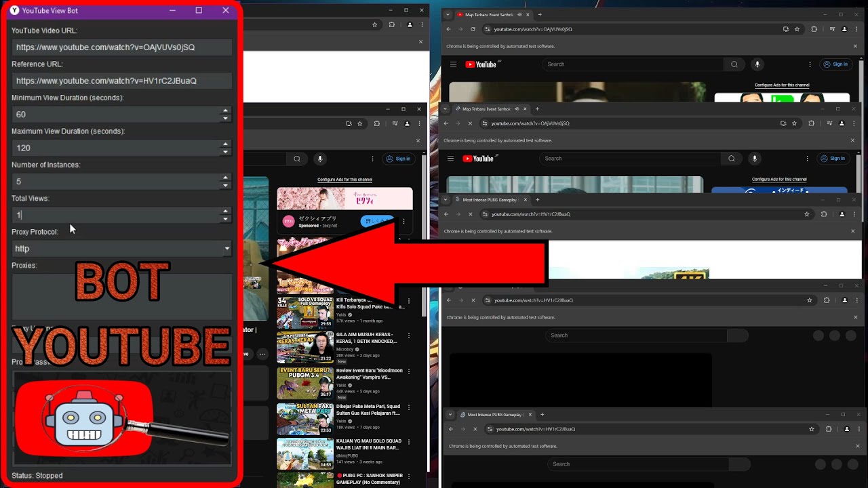Click YouTube search magnifier in fully loaded Map Terbaru window
The height and width of the screenshot is (488, 868).
pyautogui.click(x=734, y=64)
